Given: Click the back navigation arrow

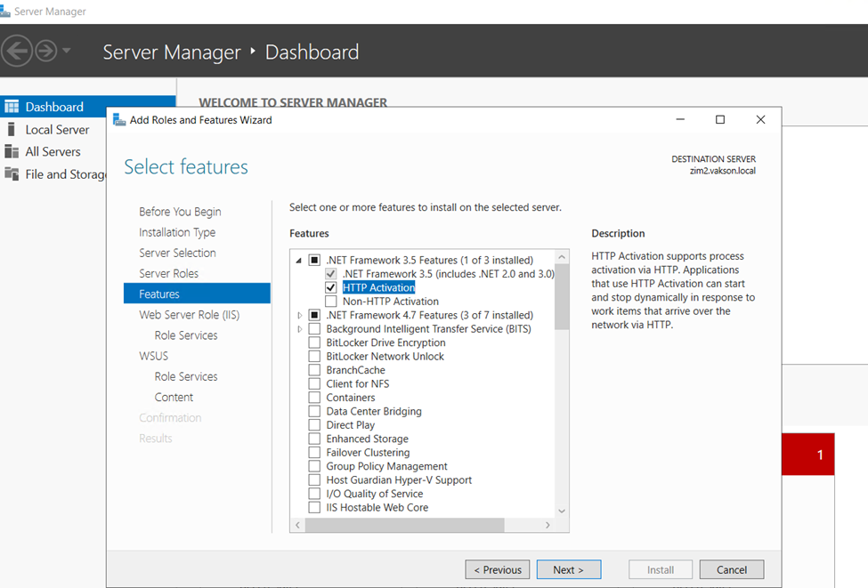Looking at the screenshot, I should (18, 51).
